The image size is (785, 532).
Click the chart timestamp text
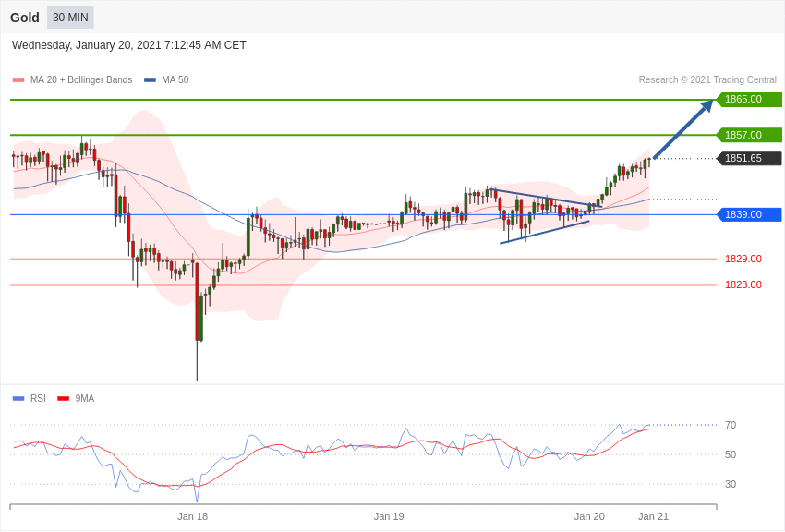[x=129, y=45]
